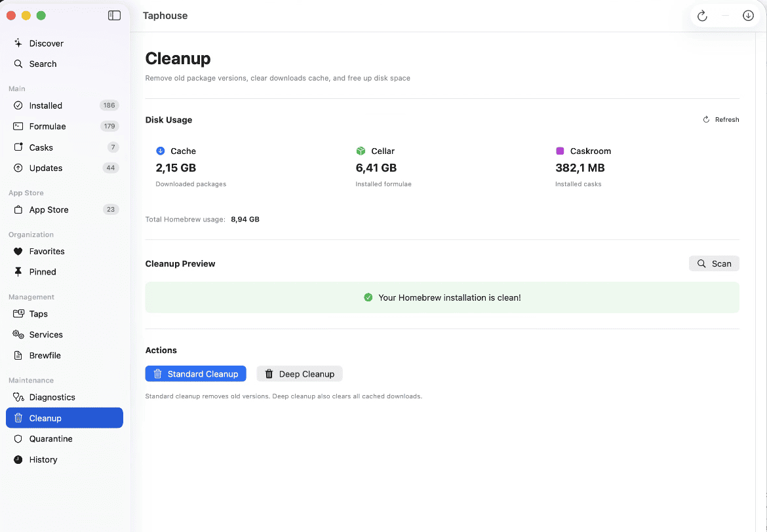Click the circular refresh arrow in toolbar
The height and width of the screenshot is (532, 767).
pyautogui.click(x=702, y=16)
